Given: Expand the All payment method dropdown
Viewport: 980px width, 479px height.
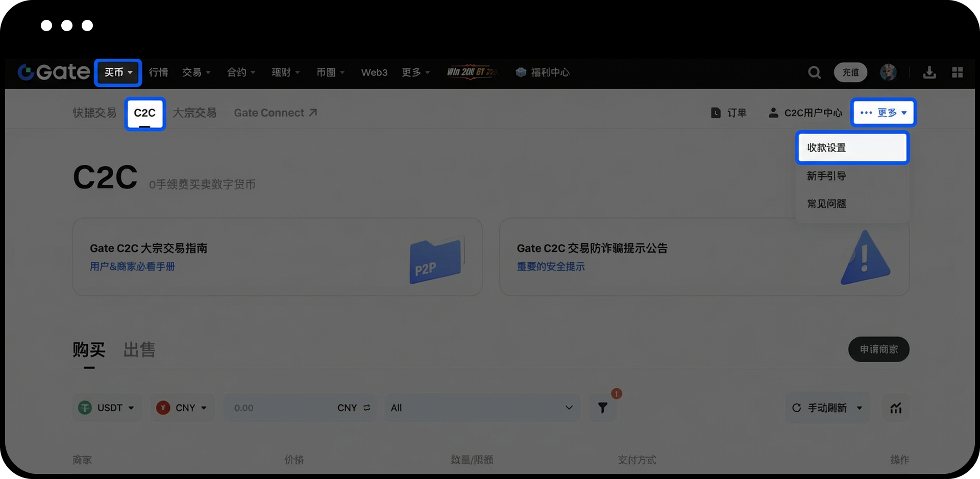Looking at the screenshot, I should pyautogui.click(x=481, y=408).
